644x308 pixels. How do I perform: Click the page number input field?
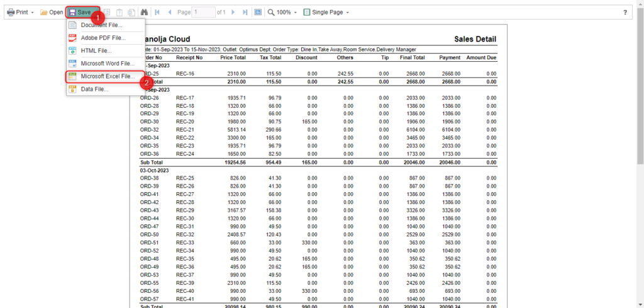point(204,13)
